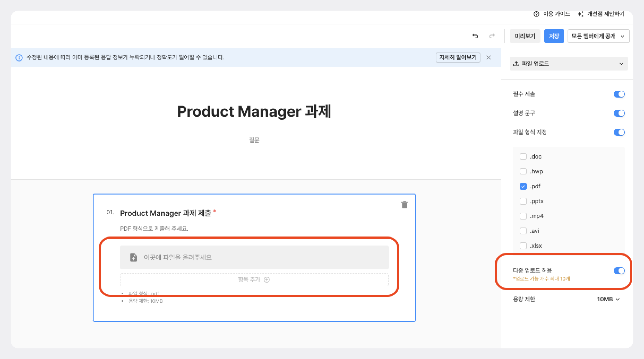Click the plus icon beside 항목 추가
The image size is (644, 359).
(x=267, y=279)
